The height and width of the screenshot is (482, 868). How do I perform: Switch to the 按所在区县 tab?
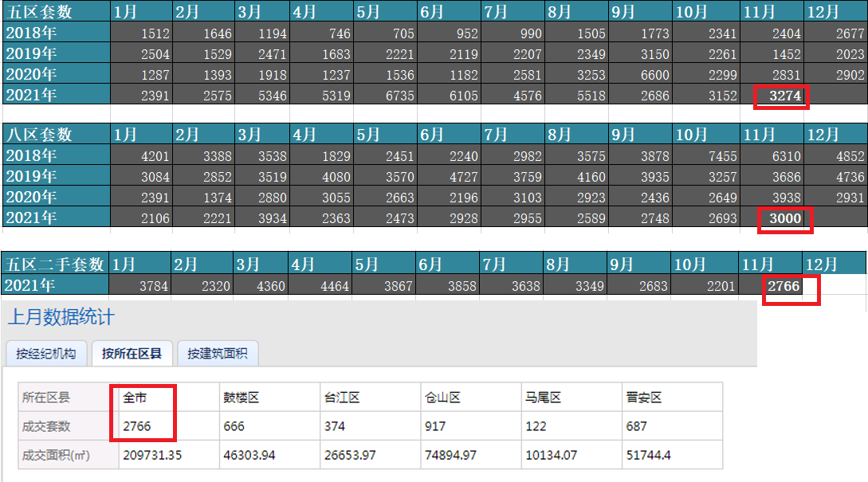point(132,354)
